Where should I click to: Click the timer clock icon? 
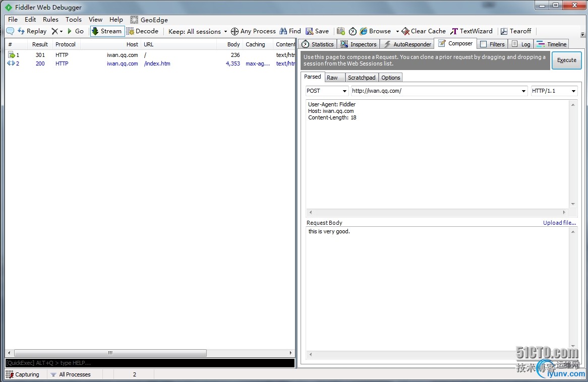coord(352,31)
